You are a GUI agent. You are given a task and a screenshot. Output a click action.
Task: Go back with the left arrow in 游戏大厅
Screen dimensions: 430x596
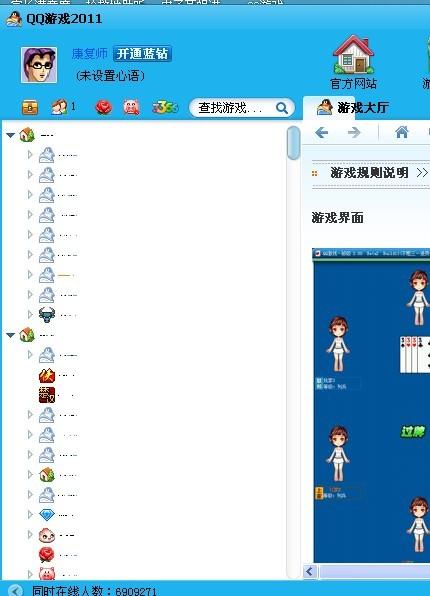(x=322, y=133)
